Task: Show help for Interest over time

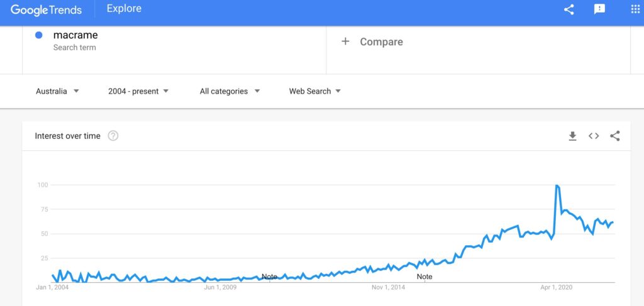Action: (x=113, y=136)
